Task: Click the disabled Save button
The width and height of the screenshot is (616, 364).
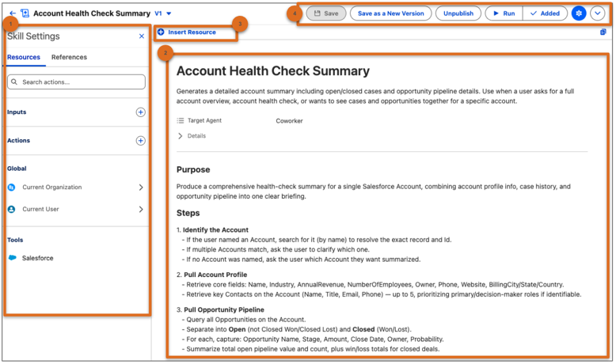Action: click(x=326, y=13)
